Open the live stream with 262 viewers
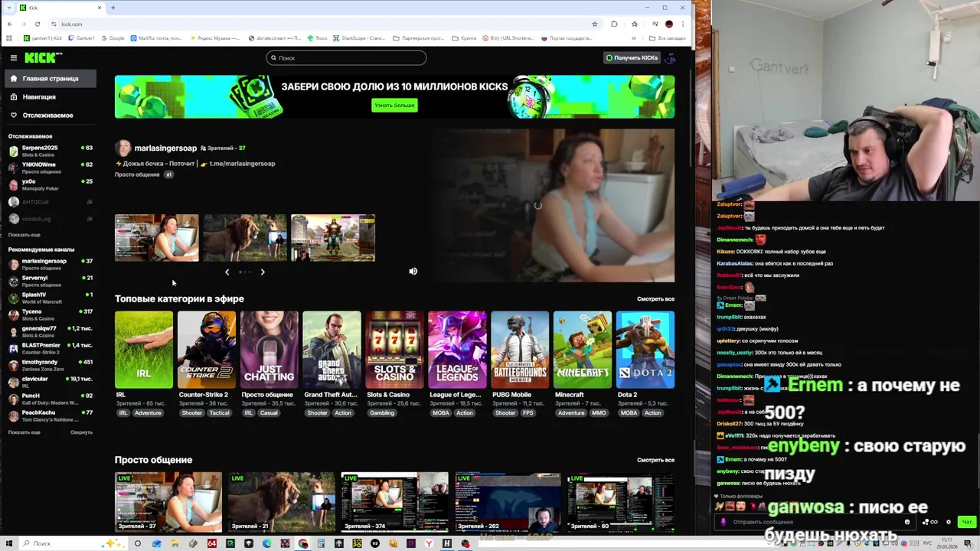This screenshot has height=551, width=980. point(508,502)
